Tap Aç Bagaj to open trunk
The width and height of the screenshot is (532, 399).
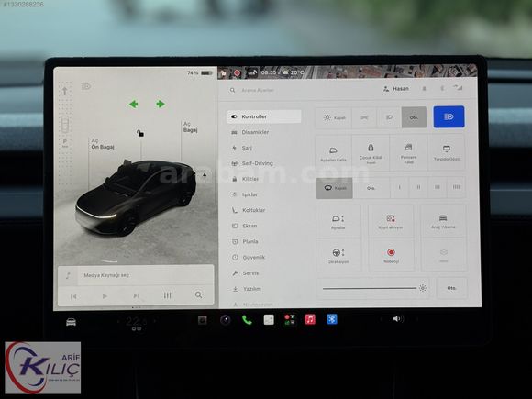tap(191, 127)
